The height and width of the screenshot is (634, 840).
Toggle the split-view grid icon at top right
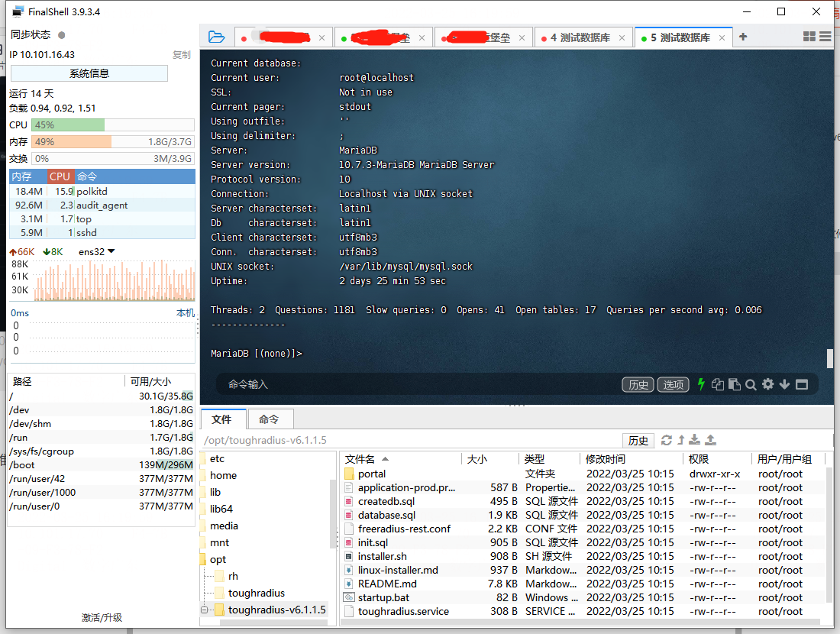point(809,36)
